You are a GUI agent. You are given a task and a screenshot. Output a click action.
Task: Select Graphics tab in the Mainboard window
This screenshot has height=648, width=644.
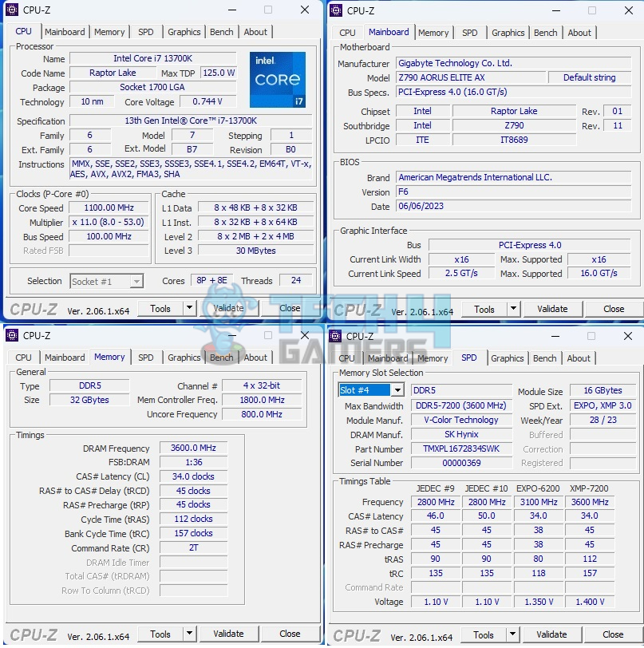(x=508, y=33)
